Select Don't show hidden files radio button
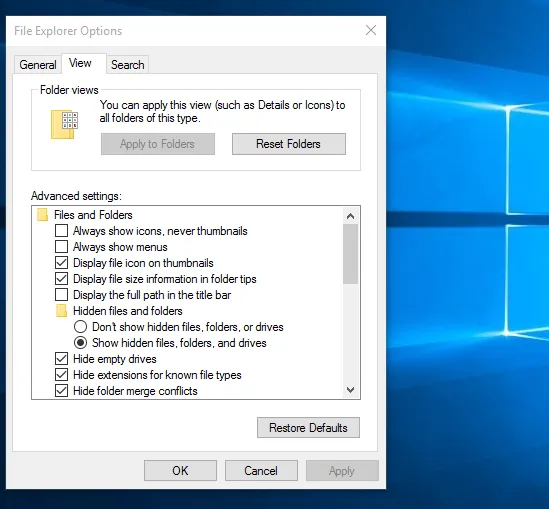This screenshot has height=509, width=549. 81,327
